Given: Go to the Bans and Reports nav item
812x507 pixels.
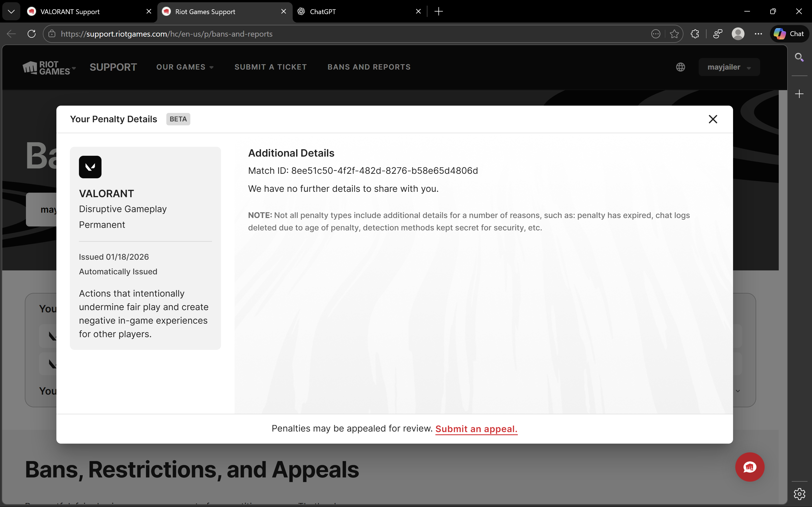Looking at the screenshot, I should tap(369, 67).
